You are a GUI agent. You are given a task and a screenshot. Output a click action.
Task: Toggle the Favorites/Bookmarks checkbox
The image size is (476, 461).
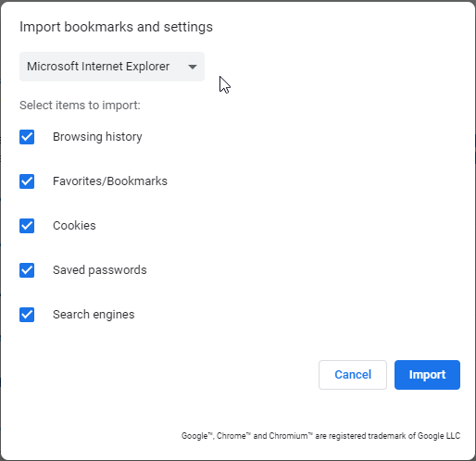pyautogui.click(x=27, y=181)
